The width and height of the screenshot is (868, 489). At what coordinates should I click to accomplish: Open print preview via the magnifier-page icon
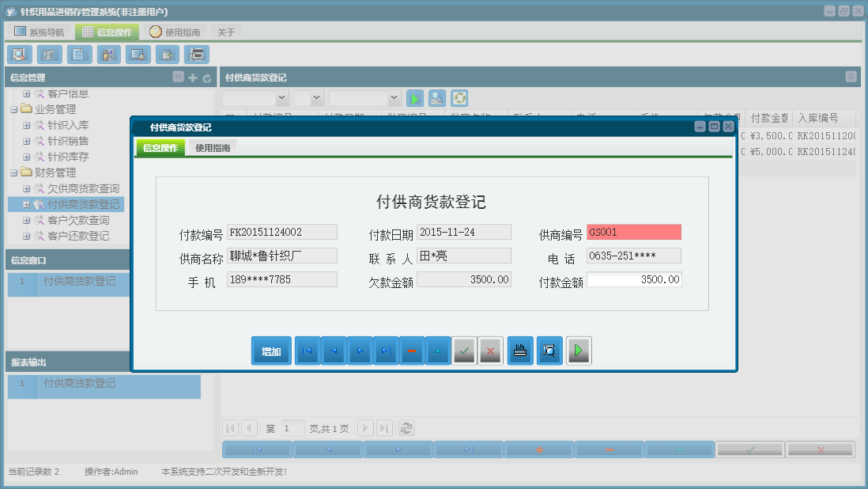click(x=549, y=350)
